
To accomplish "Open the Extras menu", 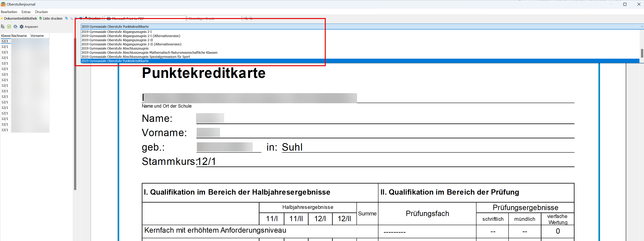I will pyautogui.click(x=26, y=12).
